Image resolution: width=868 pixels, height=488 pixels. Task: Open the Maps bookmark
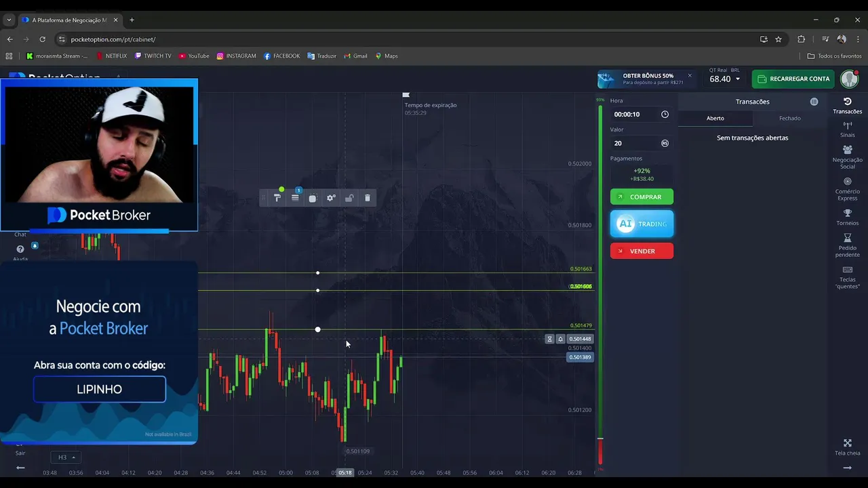387,56
